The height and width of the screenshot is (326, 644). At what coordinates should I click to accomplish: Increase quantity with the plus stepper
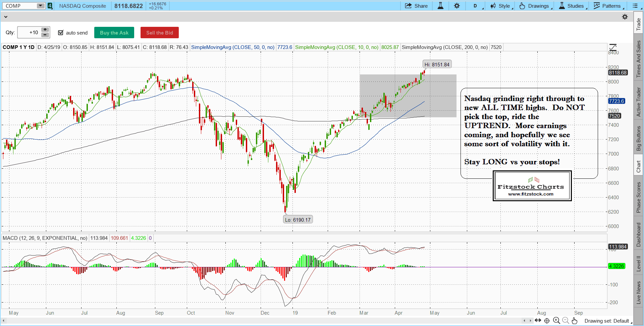pos(45,30)
